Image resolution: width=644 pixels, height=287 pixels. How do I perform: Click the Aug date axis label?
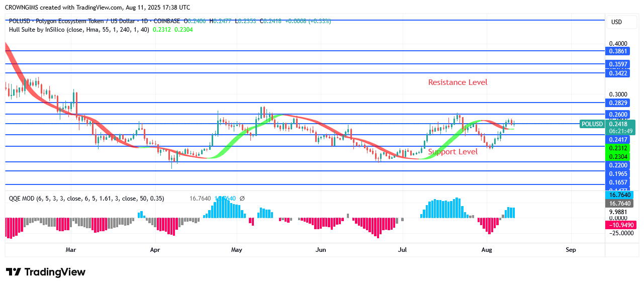click(487, 249)
